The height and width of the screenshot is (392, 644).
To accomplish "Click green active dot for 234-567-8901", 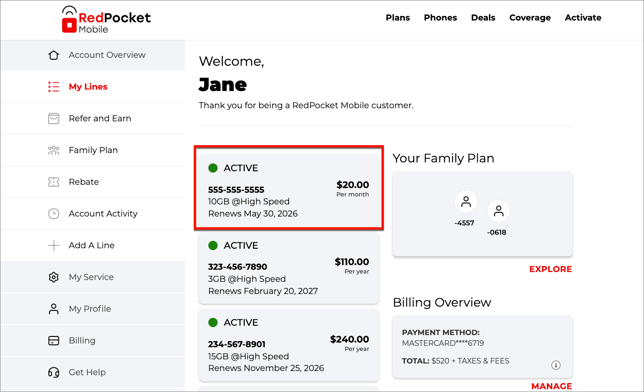I will pos(213,323).
